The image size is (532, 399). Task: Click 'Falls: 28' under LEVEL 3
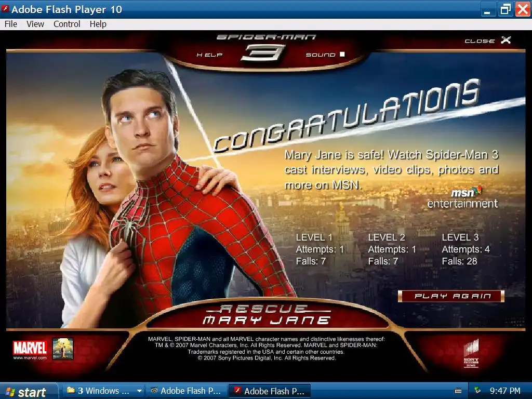pyautogui.click(x=459, y=261)
